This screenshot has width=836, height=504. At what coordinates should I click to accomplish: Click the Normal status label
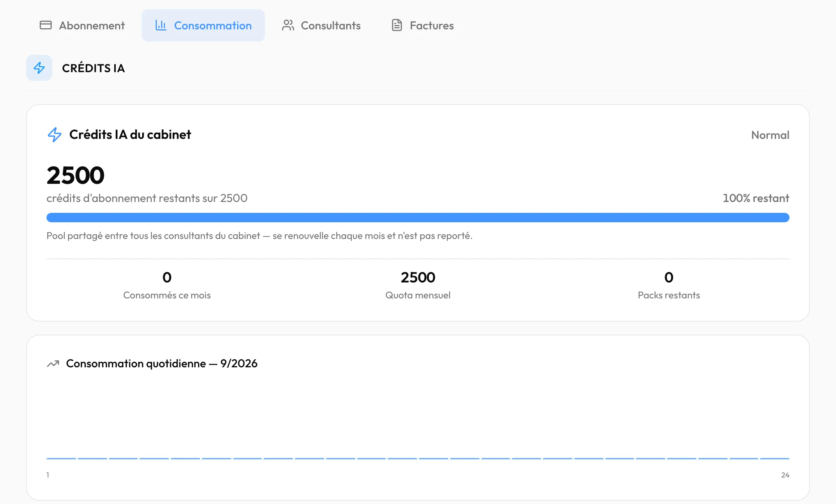point(770,135)
